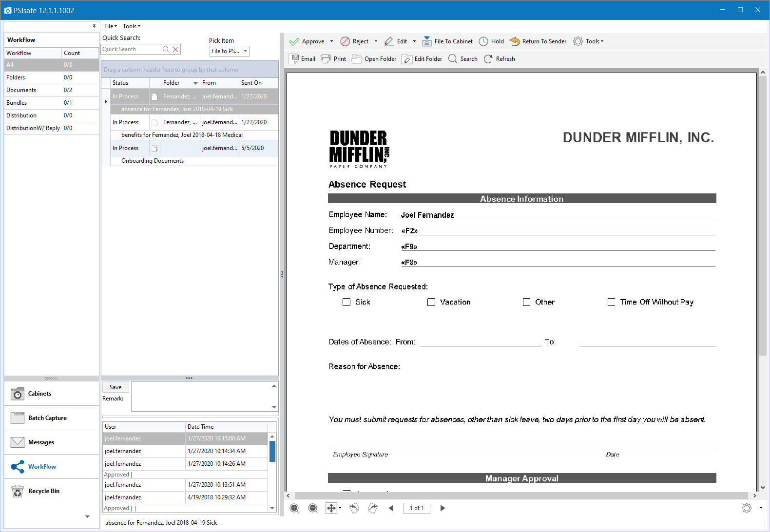Click history list scrollbar thumb

click(272, 451)
